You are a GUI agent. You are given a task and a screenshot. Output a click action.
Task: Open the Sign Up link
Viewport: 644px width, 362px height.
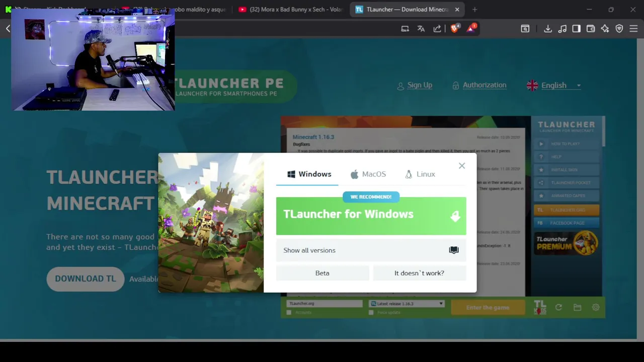(x=420, y=85)
